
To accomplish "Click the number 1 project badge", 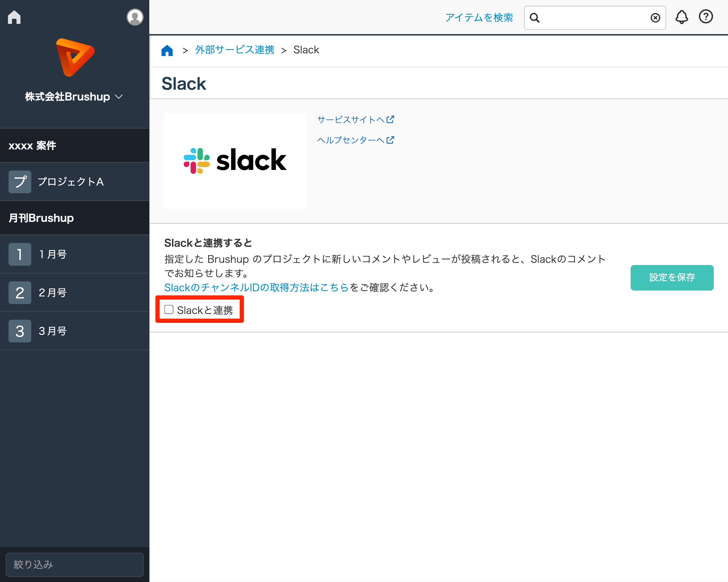I will [20, 254].
